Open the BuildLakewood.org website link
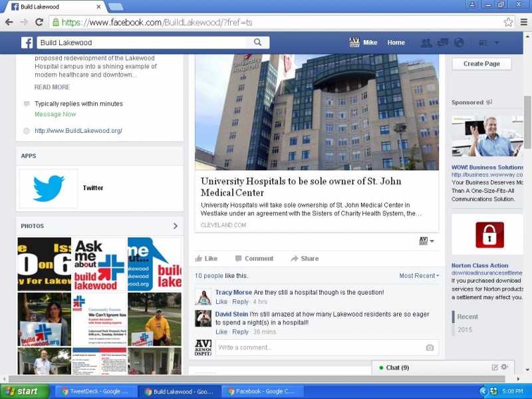Screen dimensions: 532x399 (78, 131)
